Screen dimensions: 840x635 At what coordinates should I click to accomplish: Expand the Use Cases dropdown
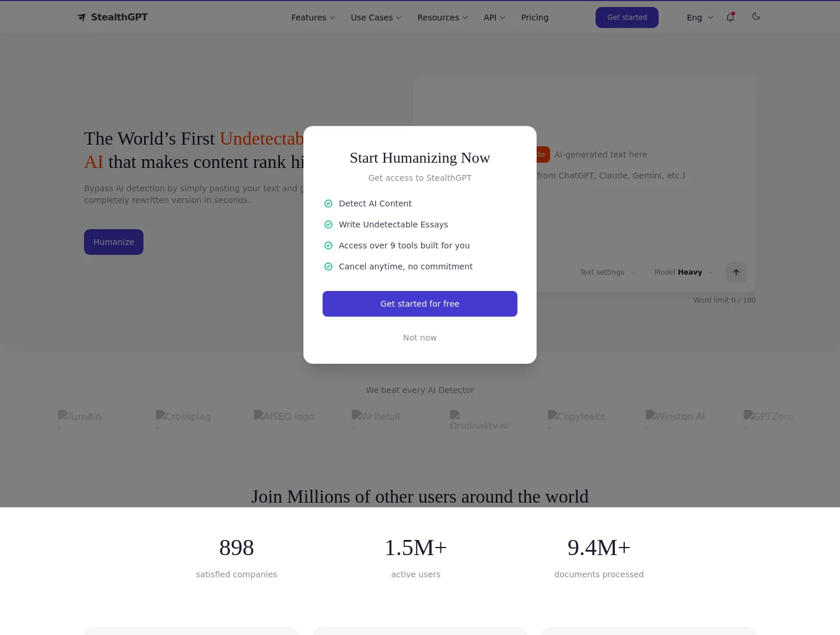[376, 17]
